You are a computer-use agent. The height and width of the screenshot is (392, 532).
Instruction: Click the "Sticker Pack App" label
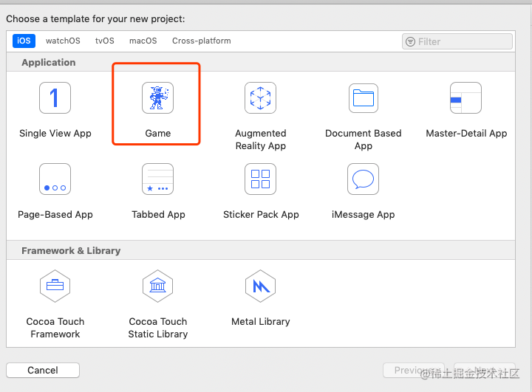tap(261, 215)
